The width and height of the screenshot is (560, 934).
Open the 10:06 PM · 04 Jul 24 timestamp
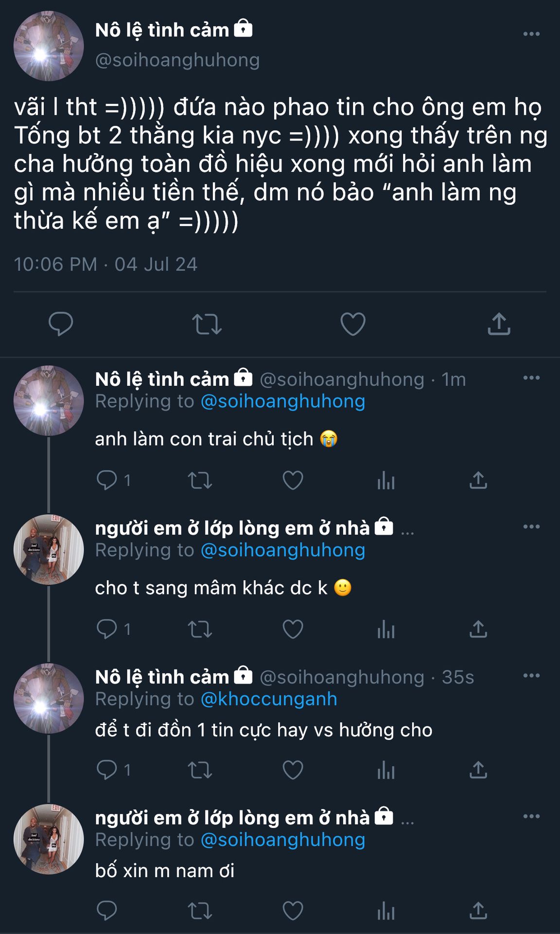point(105,264)
